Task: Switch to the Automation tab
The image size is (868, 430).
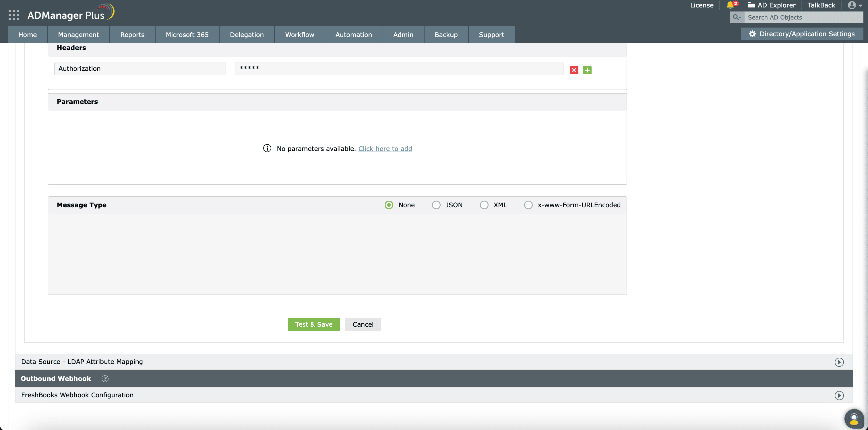Action: coord(353,35)
